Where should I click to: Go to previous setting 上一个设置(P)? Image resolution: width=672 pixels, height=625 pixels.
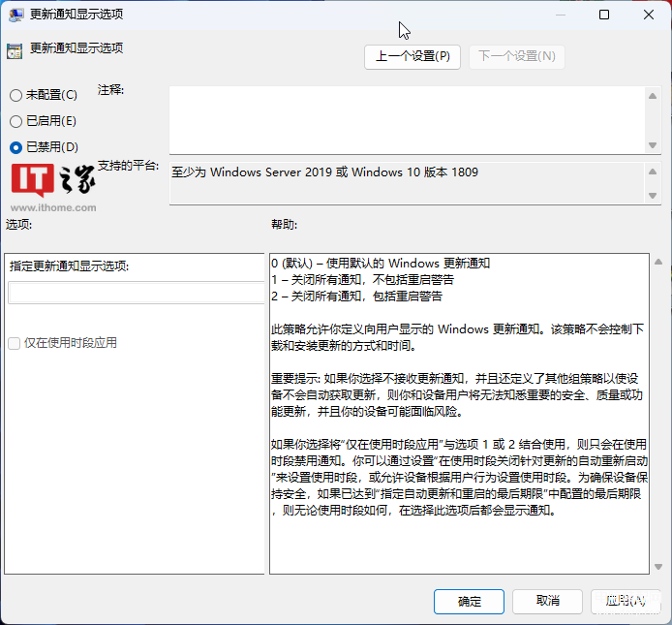(x=412, y=56)
